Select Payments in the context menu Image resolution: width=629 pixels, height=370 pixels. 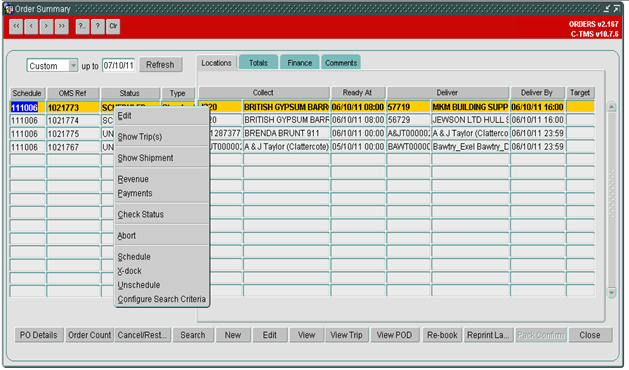point(162,193)
